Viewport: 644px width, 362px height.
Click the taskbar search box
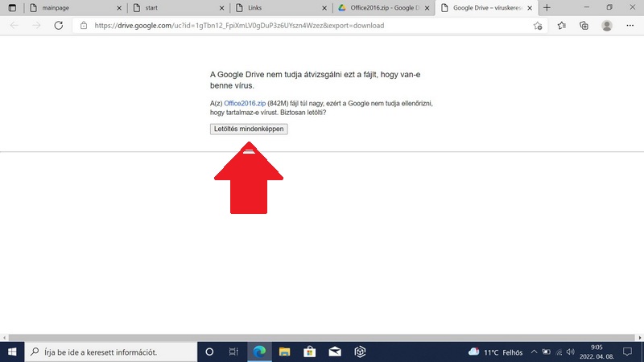pyautogui.click(x=111, y=352)
